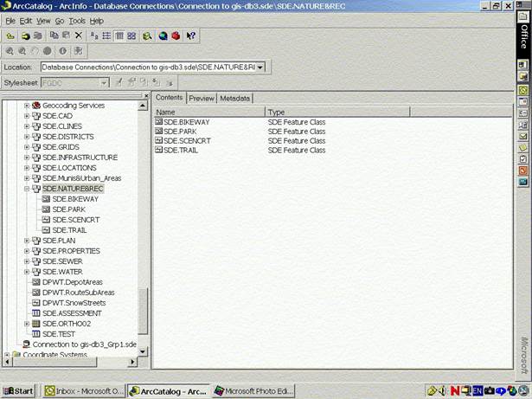Screen dimensions: 532x399
Task: Open ArcToolbox via red toolbox icon
Action: coord(175,35)
